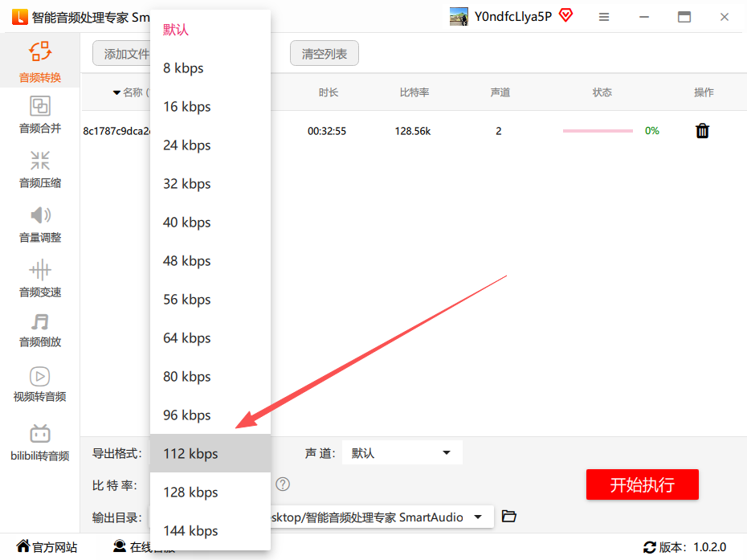
Task: Open the bilibili to Audio tool
Action: point(40,443)
